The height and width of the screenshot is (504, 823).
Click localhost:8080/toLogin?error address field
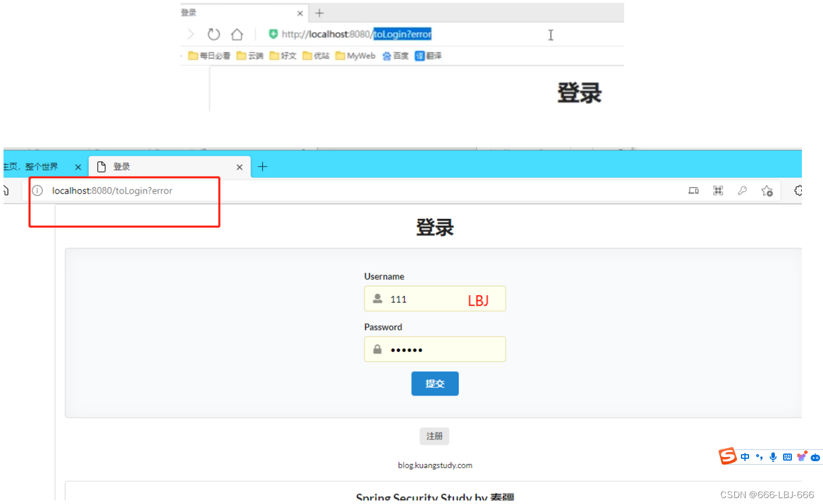(112, 191)
